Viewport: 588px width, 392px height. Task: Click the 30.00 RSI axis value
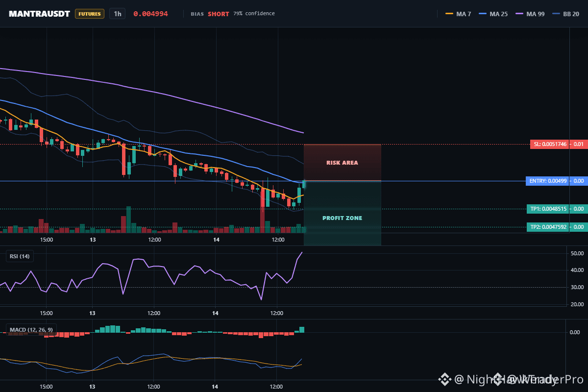pos(576,287)
